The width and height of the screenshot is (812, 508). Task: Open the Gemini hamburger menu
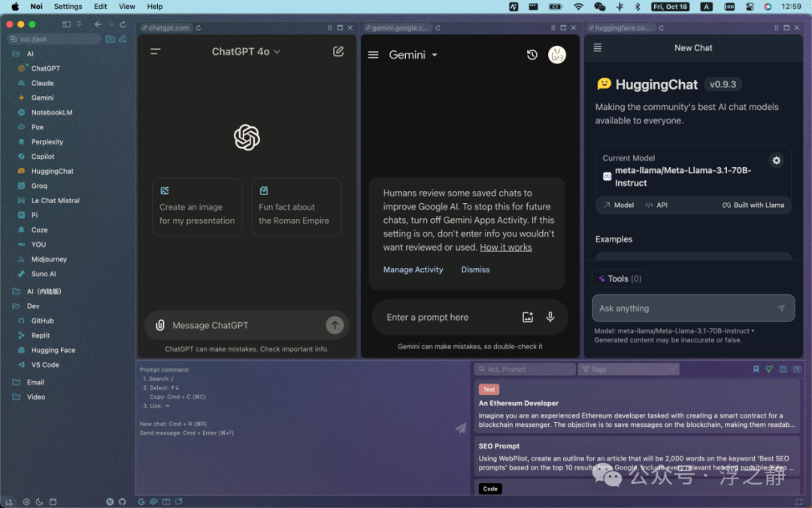[374, 55]
